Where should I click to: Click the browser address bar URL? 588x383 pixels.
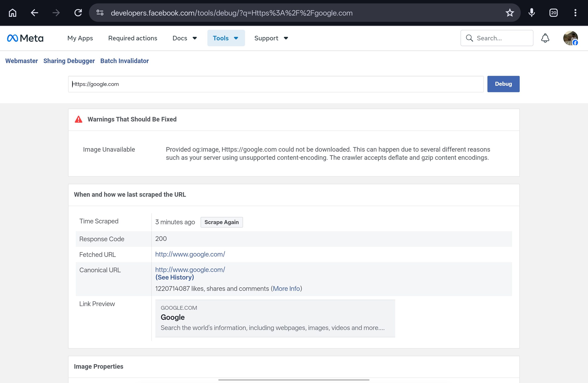pyautogui.click(x=232, y=13)
